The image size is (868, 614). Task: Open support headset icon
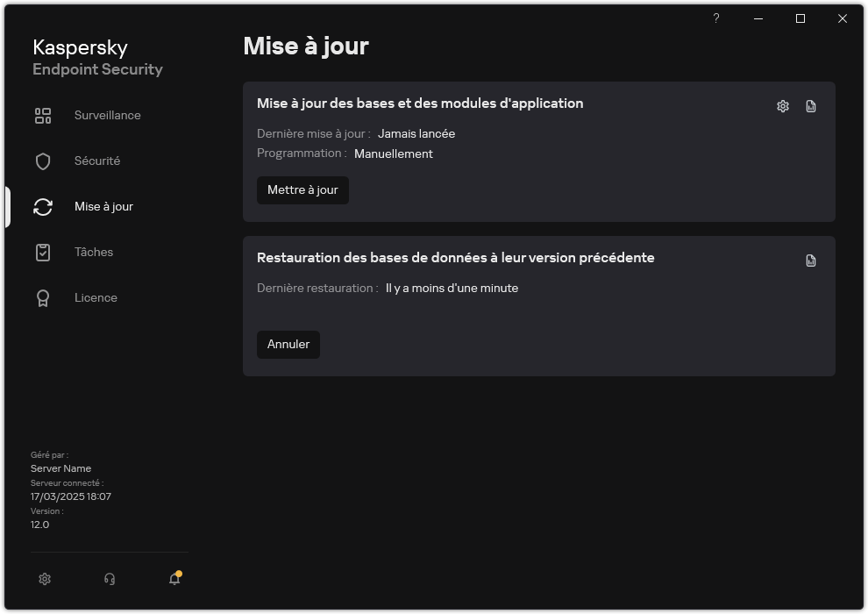(110, 579)
